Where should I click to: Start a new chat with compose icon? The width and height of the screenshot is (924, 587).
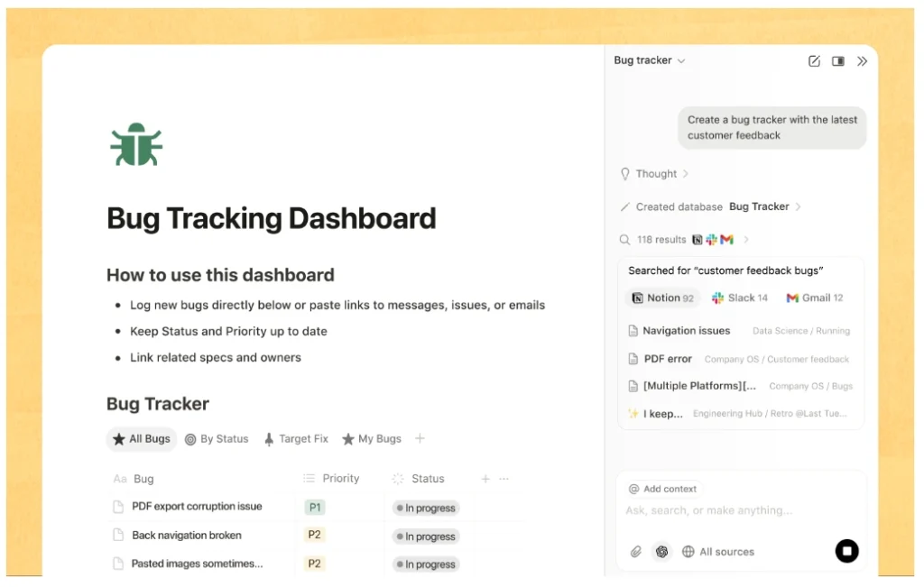814,61
